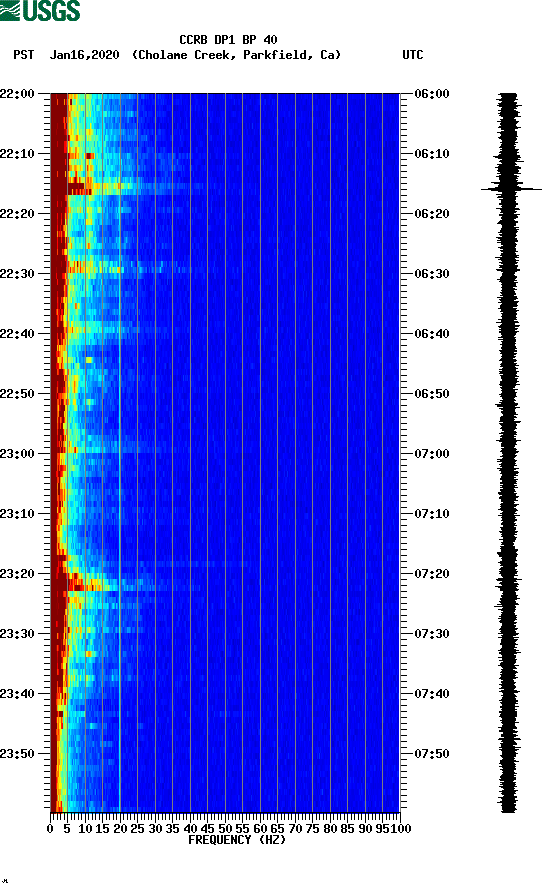Click the '70' frequency axis label

click(x=295, y=829)
